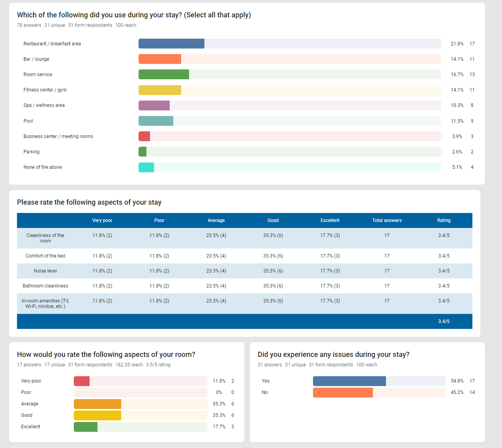
Task: Select the green Room service bar
Action: pyautogui.click(x=164, y=75)
